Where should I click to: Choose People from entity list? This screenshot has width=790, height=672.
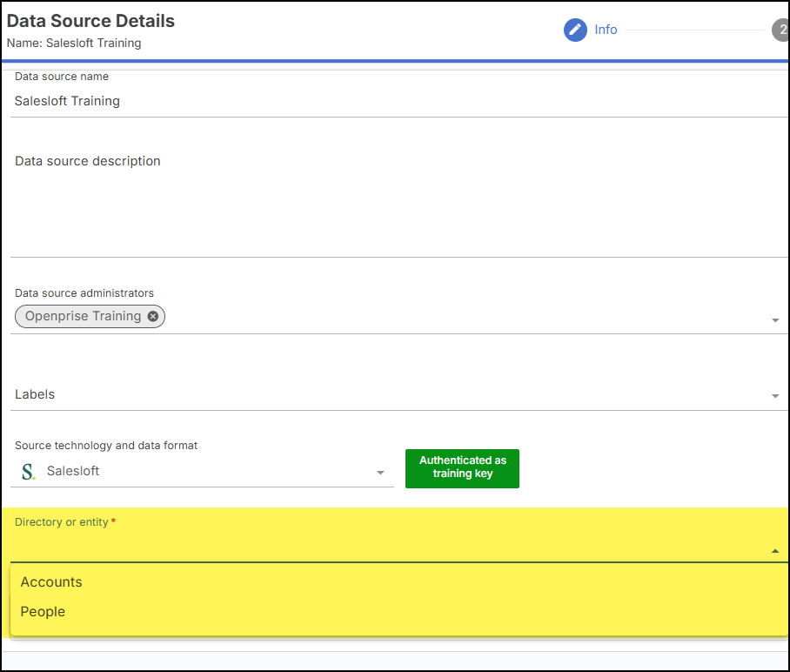399,612
